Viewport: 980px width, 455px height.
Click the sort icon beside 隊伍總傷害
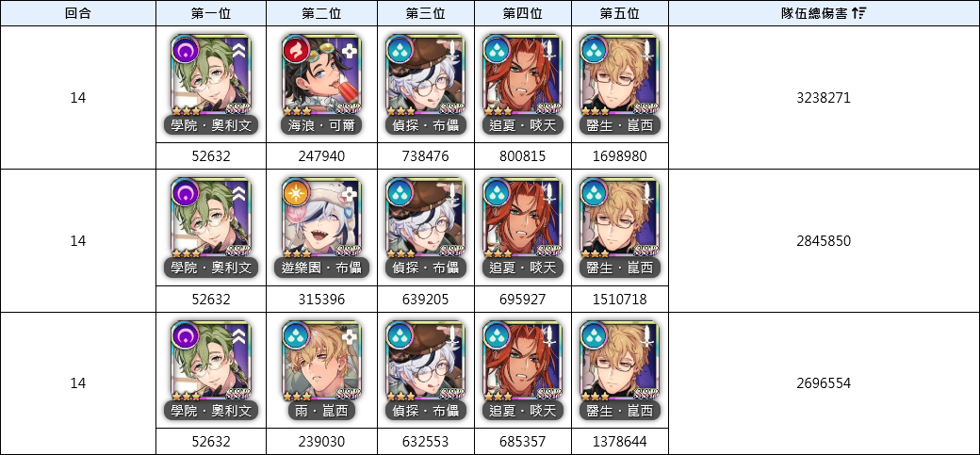(859, 13)
